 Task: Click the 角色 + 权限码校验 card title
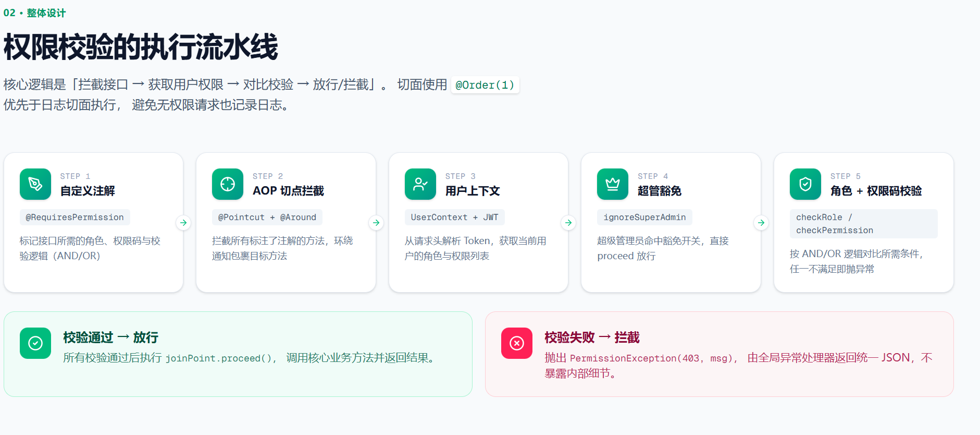tap(876, 191)
